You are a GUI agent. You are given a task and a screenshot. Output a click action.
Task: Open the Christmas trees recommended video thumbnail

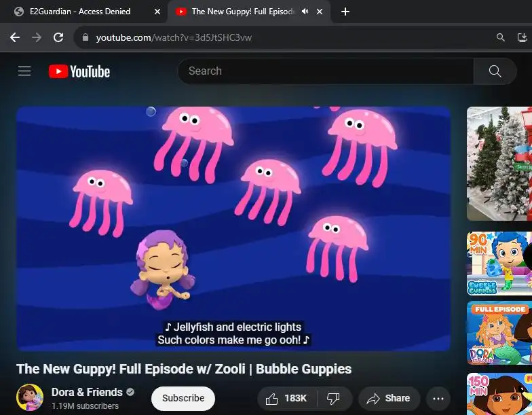tap(499, 164)
